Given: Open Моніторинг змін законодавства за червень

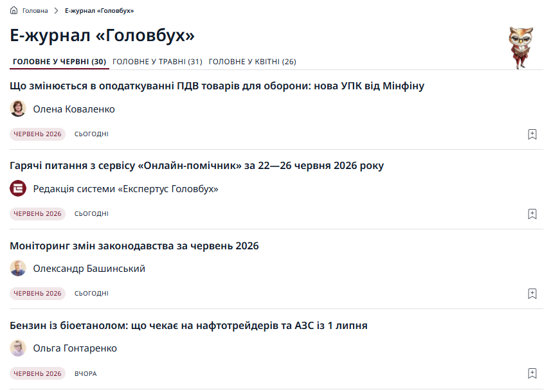Looking at the screenshot, I should (134, 246).
